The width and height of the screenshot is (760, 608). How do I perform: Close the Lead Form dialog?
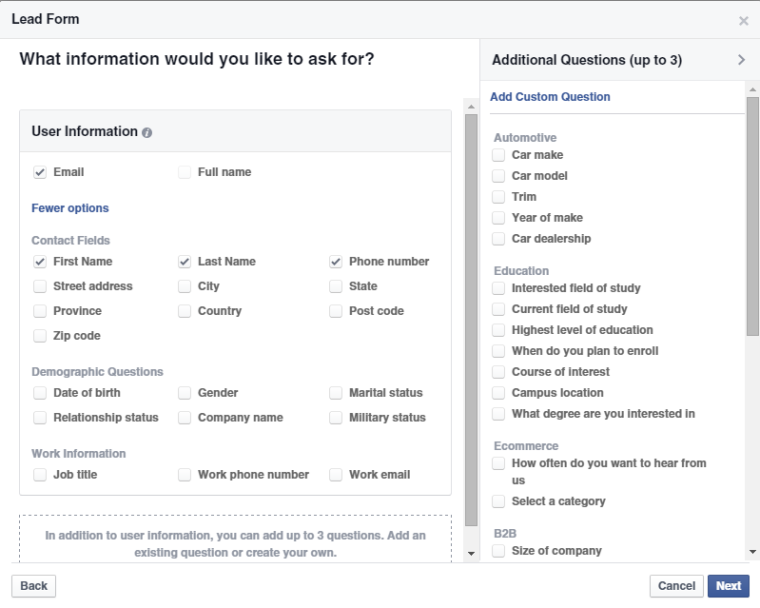click(x=743, y=20)
